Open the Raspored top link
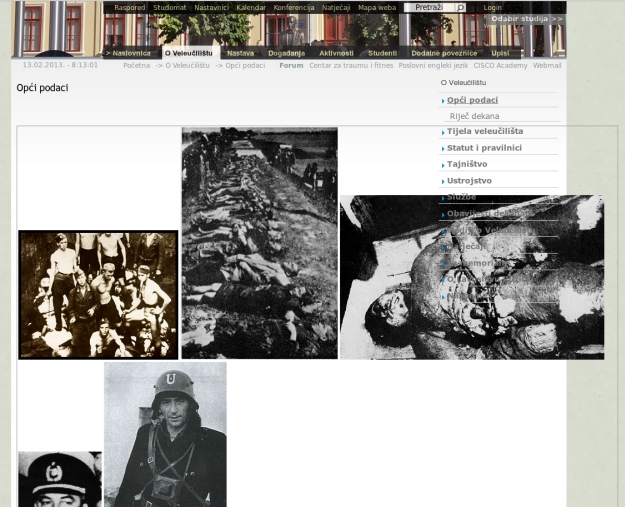Screen dimensions: 625x507 click(129, 8)
